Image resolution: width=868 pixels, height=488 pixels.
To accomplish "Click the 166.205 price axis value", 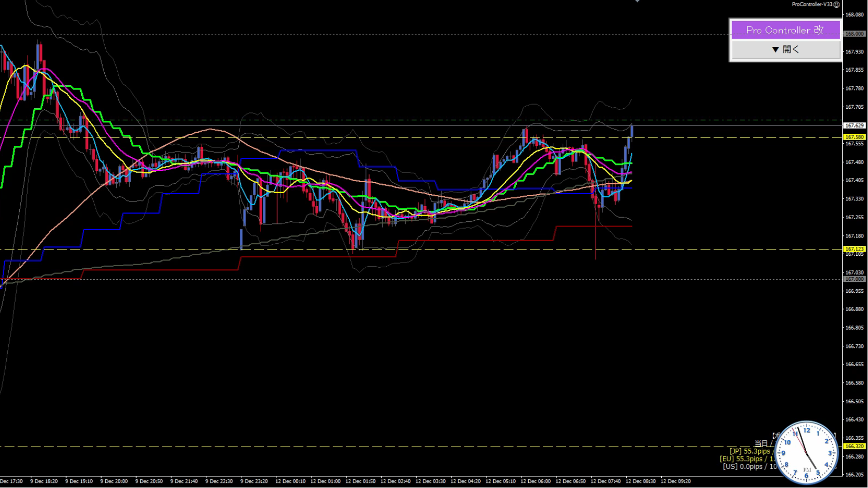I will (x=854, y=475).
